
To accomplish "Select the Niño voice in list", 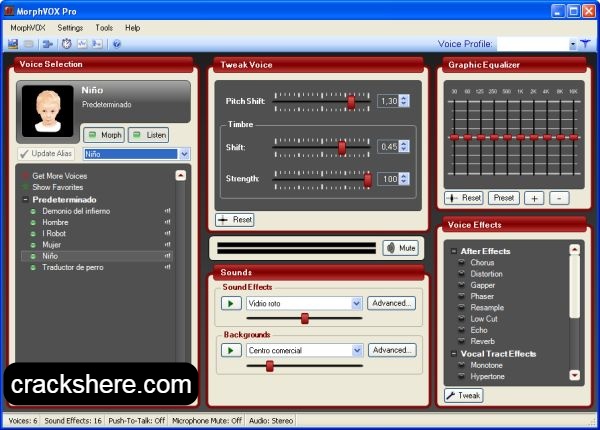I will point(50,256).
